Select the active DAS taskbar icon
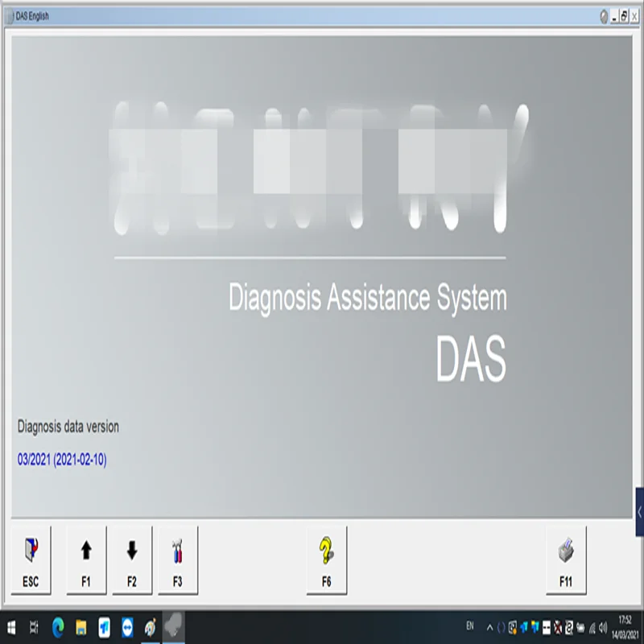Viewport: 644px width, 644px height. tap(173, 627)
